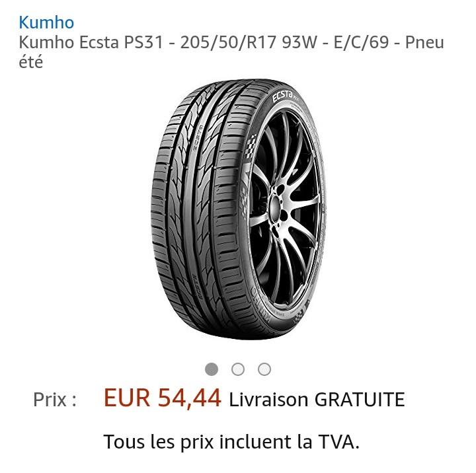Screen dimensions: 476x473
Task: Open the tire product photo
Action: coord(239,209)
